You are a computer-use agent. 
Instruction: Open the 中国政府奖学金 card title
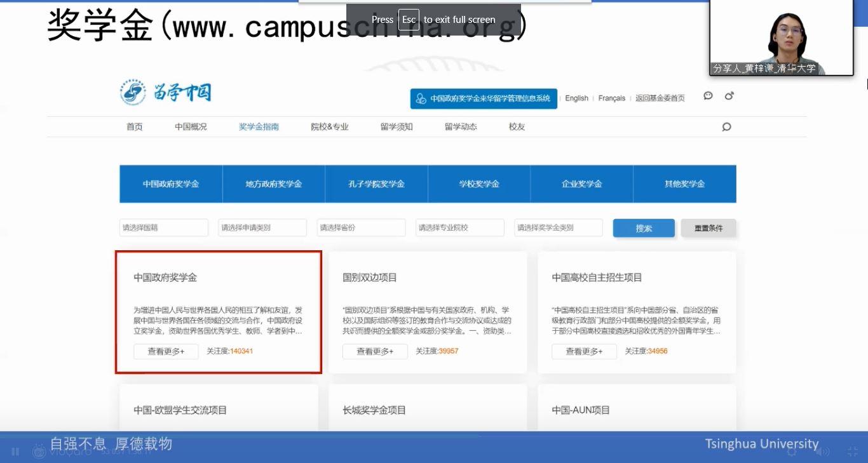165,278
